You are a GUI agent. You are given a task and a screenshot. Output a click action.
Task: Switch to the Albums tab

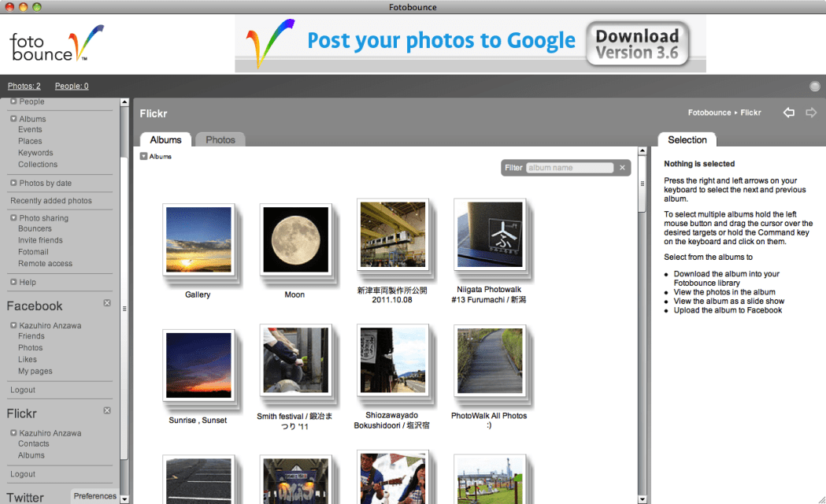click(x=165, y=139)
